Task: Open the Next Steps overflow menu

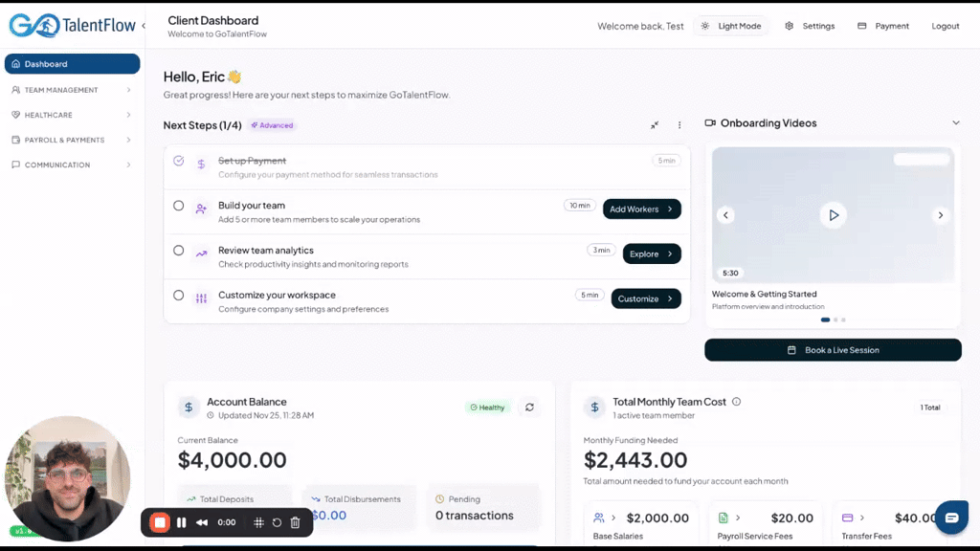Action: [679, 124]
